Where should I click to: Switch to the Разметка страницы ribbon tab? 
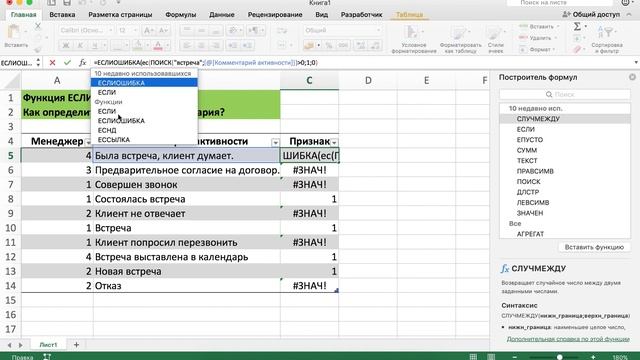pos(120,15)
